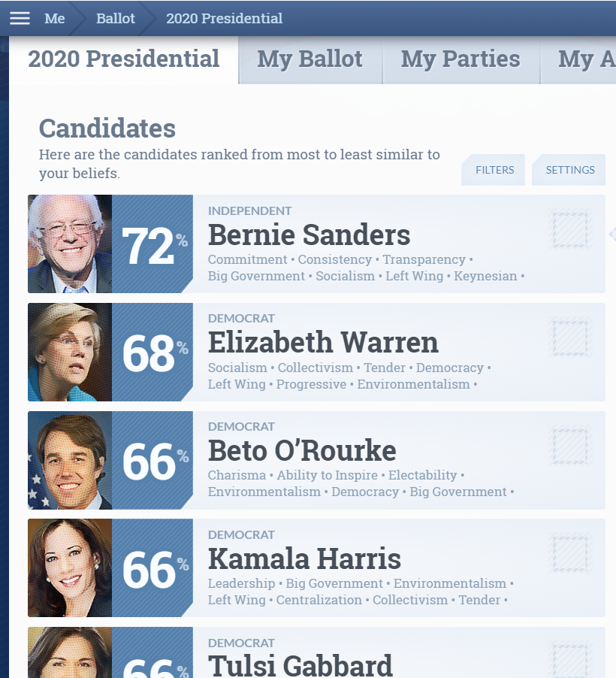Open Tulsi Gabbard's candidate name

coord(300,665)
